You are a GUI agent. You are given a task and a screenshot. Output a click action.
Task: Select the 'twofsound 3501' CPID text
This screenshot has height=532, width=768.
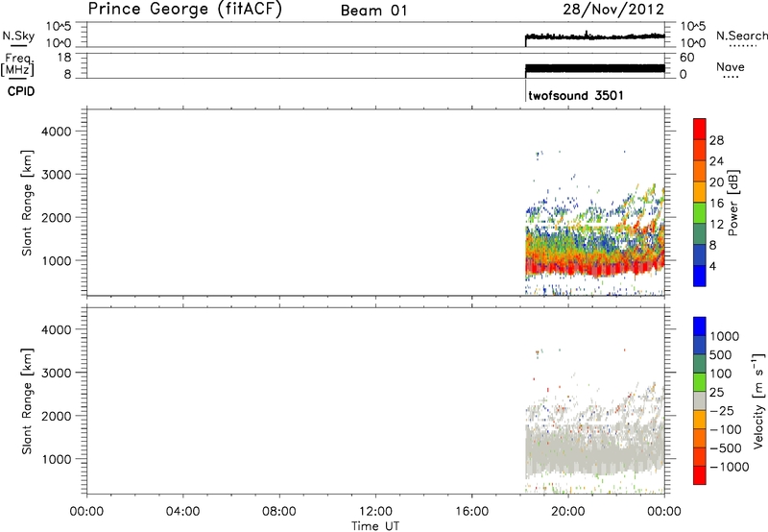(x=576, y=95)
